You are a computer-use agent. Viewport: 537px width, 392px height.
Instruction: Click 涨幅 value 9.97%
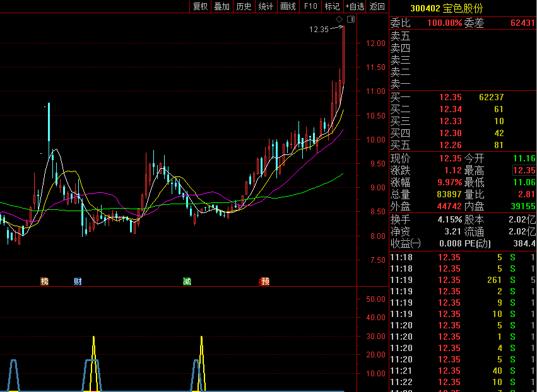(450, 182)
